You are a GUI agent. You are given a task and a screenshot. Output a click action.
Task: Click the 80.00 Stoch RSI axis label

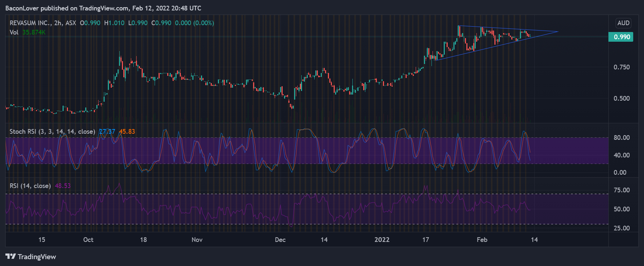coord(622,138)
